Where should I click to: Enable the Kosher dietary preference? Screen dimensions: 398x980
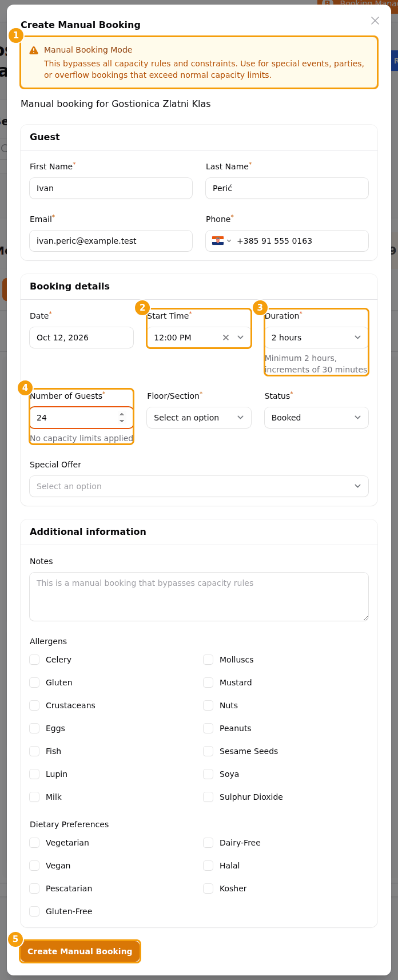tap(208, 888)
